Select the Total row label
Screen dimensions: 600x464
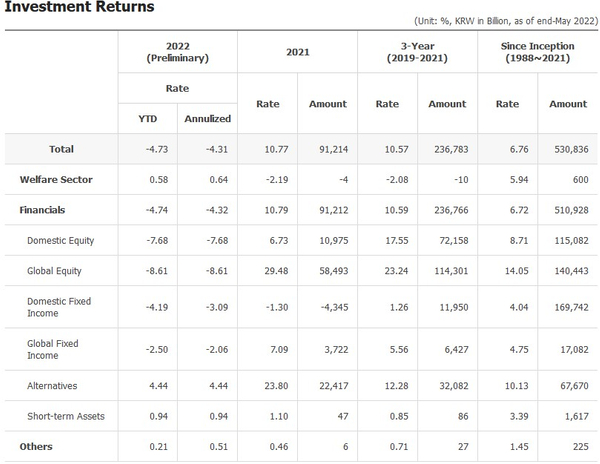(61, 149)
